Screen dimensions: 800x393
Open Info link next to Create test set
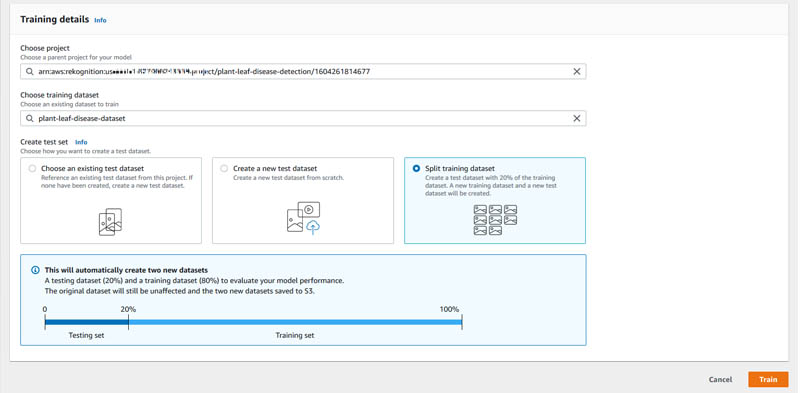point(81,142)
